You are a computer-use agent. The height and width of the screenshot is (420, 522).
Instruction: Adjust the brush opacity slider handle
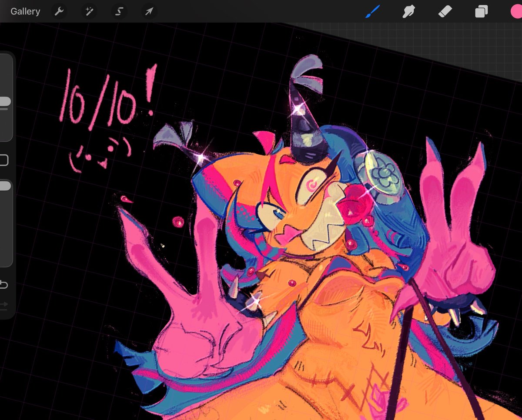pyautogui.click(x=4, y=186)
